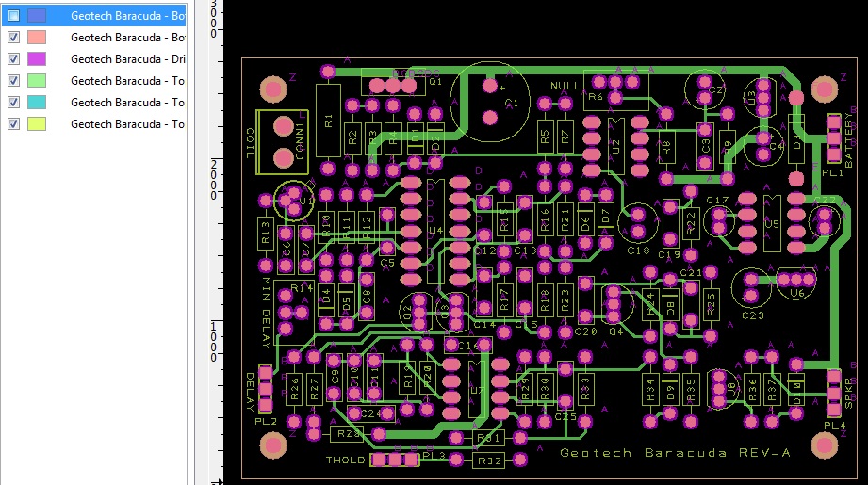The width and height of the screenshot is (868, 485).
Task: Uncheck the salmon-pink layer visibility checkbox
Action: (x=14, y=37)
